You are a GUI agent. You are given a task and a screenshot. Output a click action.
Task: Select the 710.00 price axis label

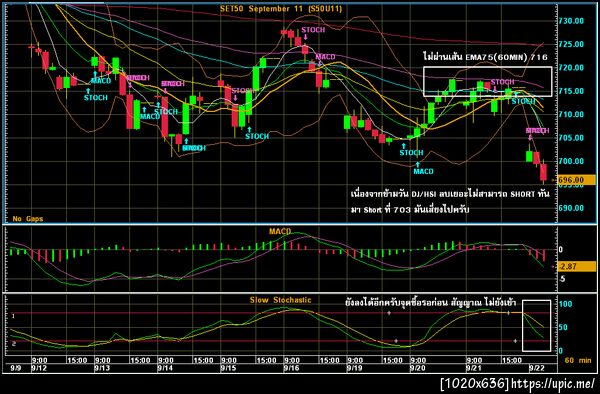[x=572, y=114]
